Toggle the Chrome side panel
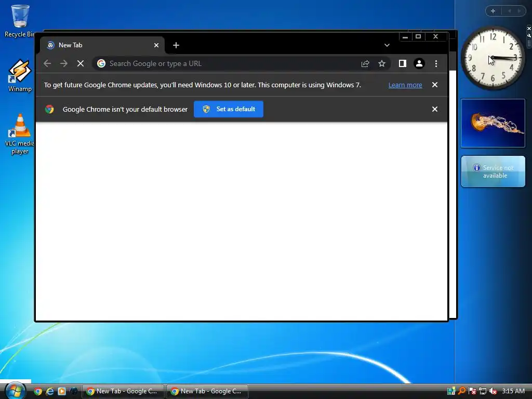The height and width of the screenshot is (399, 532). [x=403, y=63]
